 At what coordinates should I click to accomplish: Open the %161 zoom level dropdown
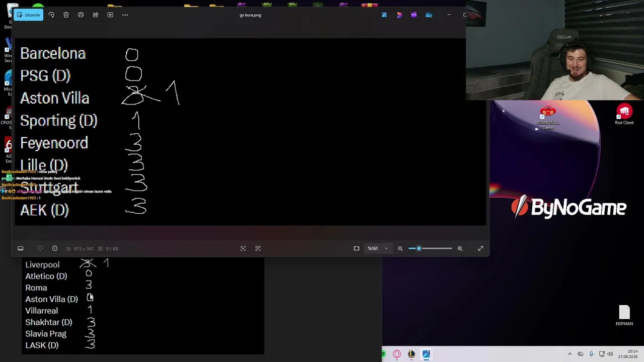tap(378, 248)
